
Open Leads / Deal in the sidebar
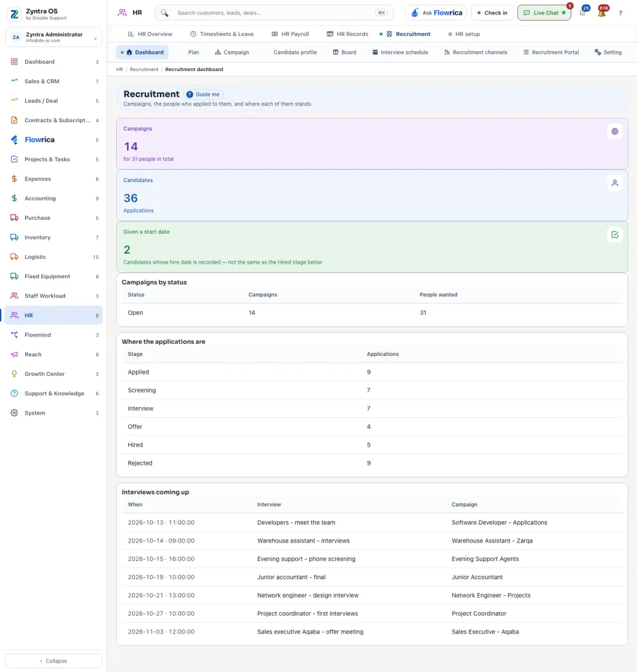tap(54, 101)
